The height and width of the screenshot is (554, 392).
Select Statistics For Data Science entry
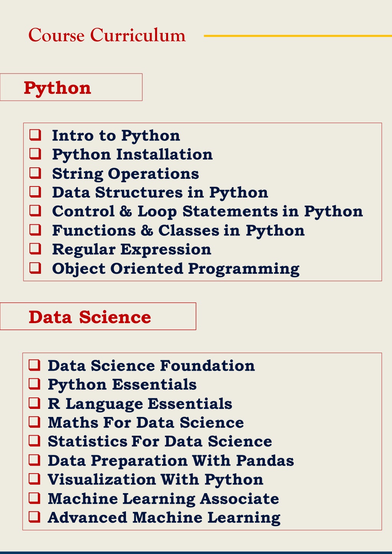[160, 441]
